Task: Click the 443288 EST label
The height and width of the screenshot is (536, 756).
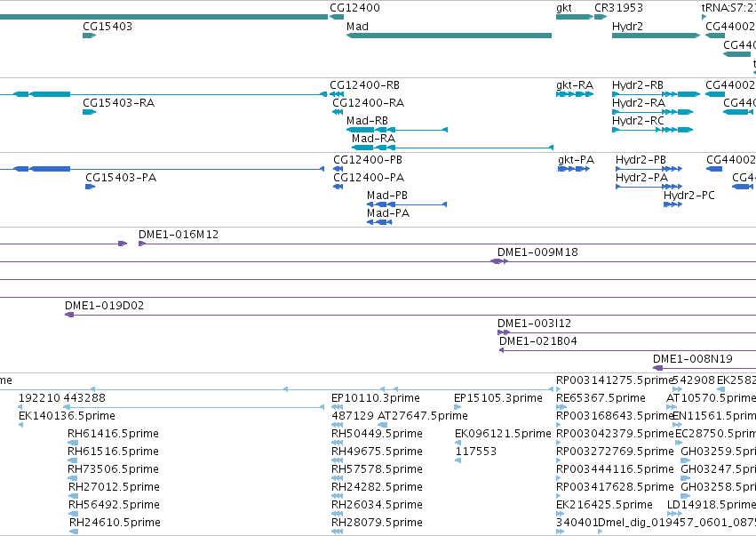Action: (x=84, y=398)
